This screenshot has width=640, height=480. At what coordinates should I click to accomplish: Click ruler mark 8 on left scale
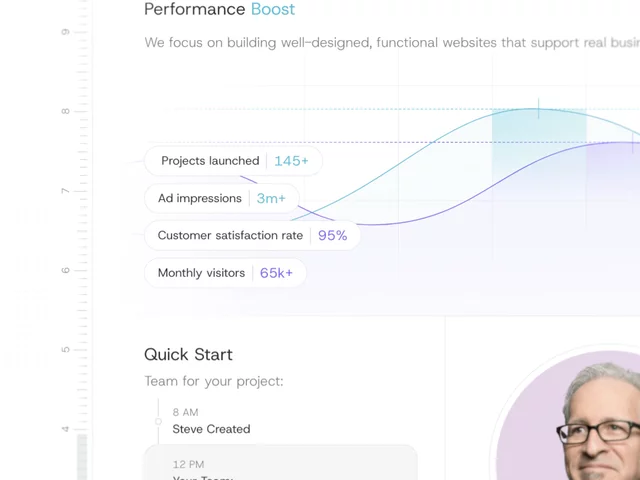tap(65, 111)
